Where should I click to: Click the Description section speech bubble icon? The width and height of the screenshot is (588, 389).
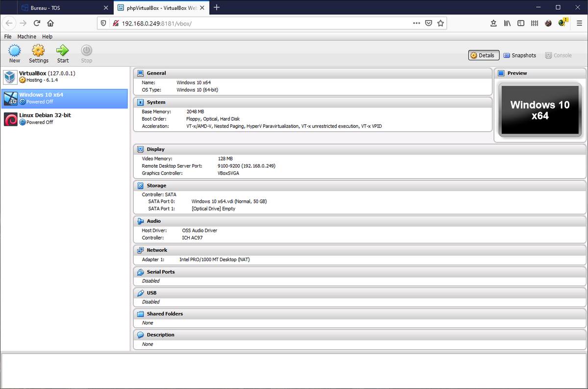click(140, 335)
